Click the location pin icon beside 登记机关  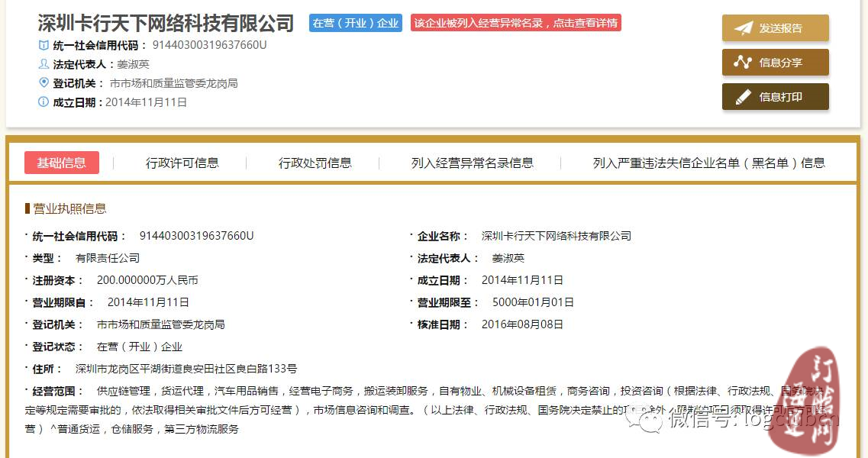[x=44, y=83]
